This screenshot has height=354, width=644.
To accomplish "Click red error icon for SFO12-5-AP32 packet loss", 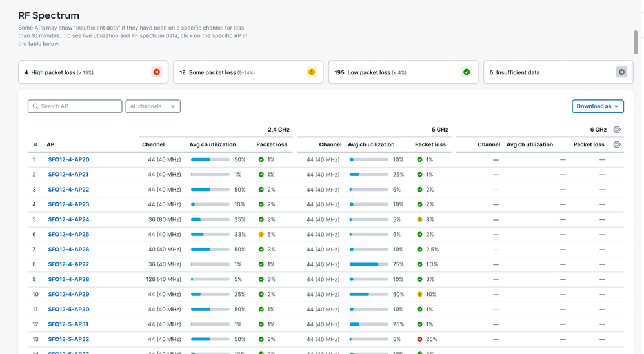I will (x=419, y=339).
